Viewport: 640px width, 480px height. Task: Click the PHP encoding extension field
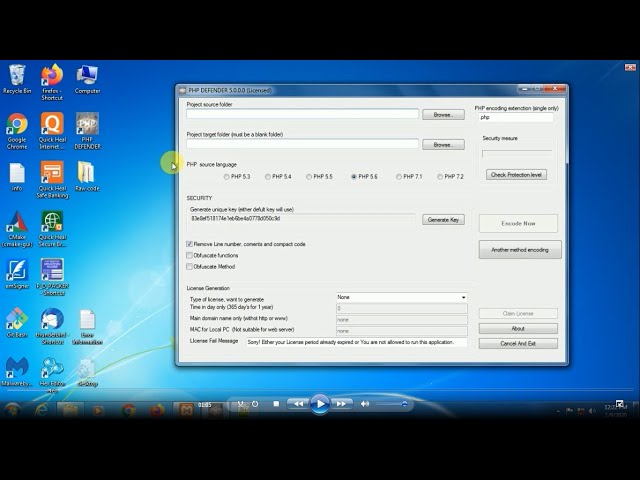pyautogui.click(x=516, y=118)
